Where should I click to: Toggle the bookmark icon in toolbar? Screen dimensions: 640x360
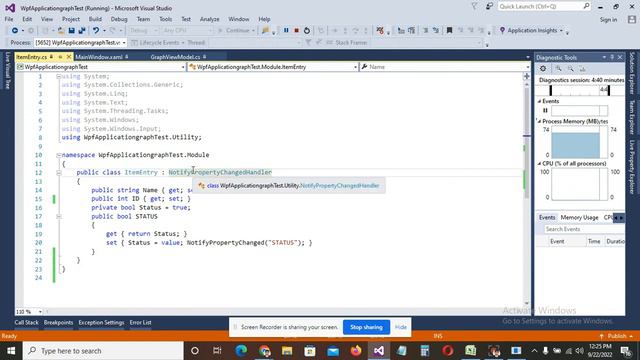[449, 30]
